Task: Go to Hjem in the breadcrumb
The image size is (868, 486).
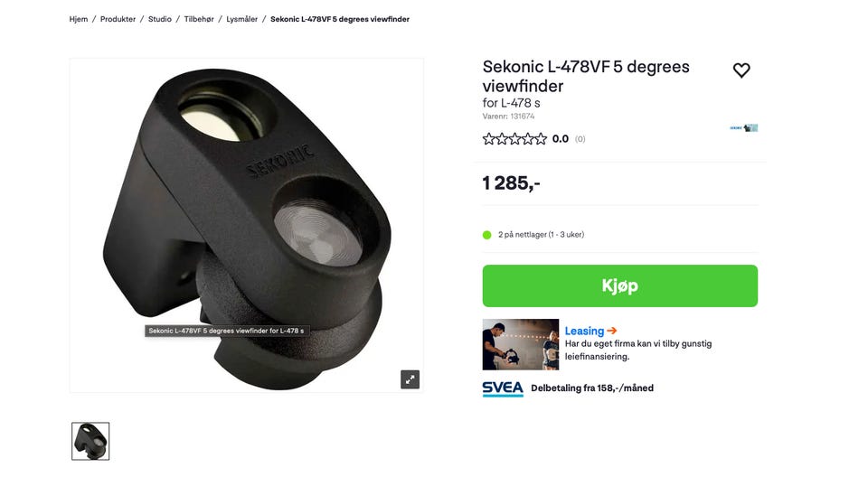Action: 79,19
